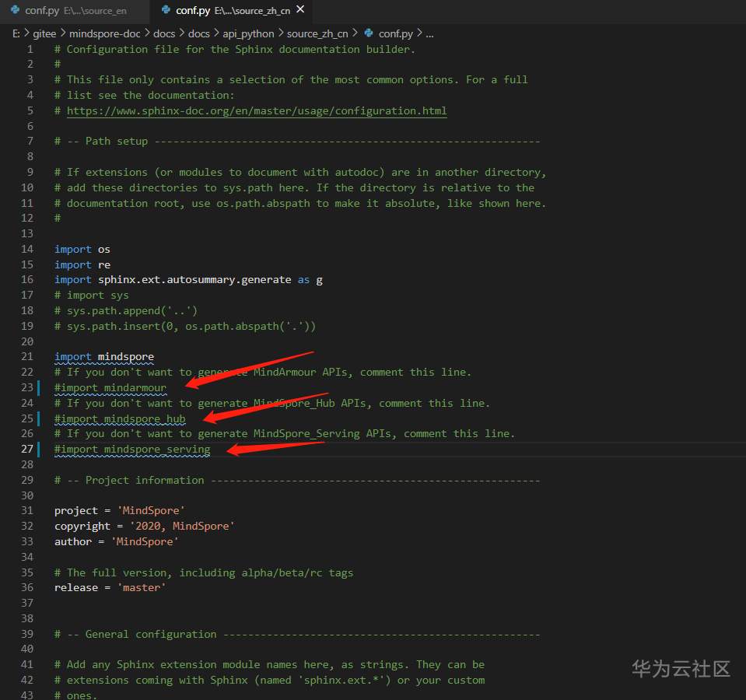Click the first comment line about Sphinx builder
The height and width of the screenshot is (700, 746).
coord(235,50)
